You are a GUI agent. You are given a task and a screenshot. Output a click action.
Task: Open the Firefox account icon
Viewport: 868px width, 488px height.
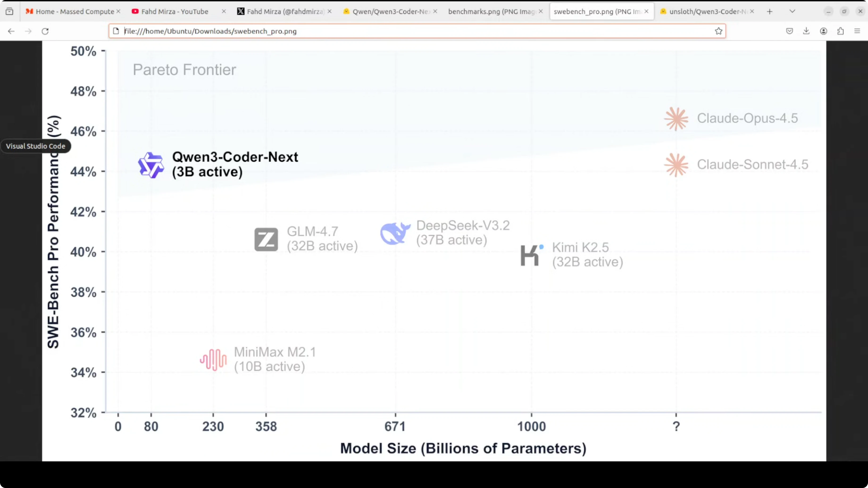click(x=823, y=31)
